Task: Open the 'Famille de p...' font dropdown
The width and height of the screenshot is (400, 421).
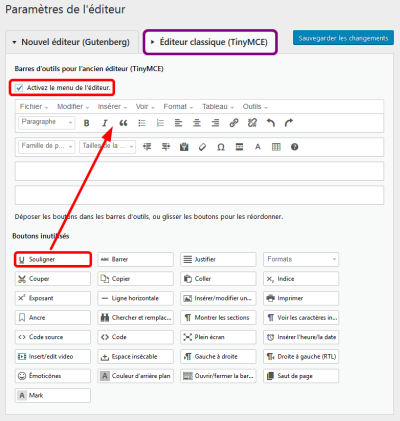Action: (47, 146)
